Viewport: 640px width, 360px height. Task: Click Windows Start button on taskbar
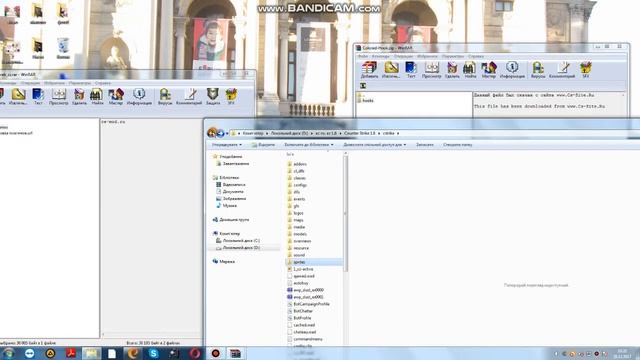pos(9,353)
